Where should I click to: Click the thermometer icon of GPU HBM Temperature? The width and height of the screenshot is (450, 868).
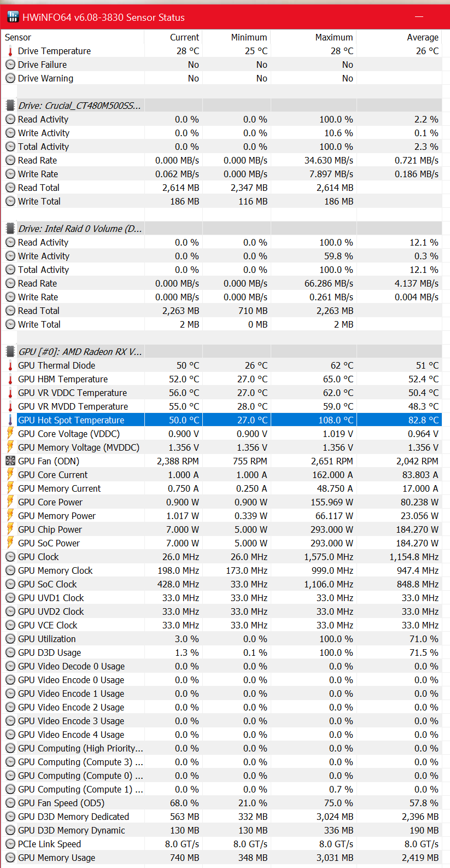pyautogui.click(x=10, y=379)
